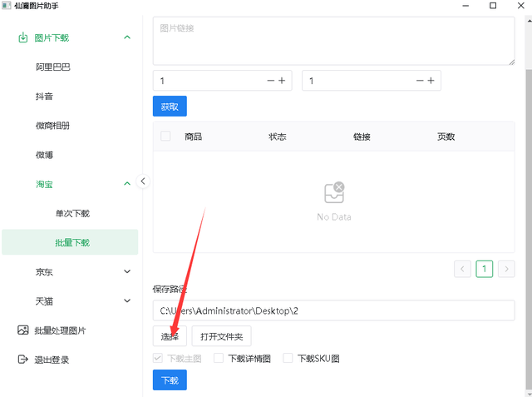Click plus on the first number stepper
Viewport: 532px width, 397px height.
[282, 81]
